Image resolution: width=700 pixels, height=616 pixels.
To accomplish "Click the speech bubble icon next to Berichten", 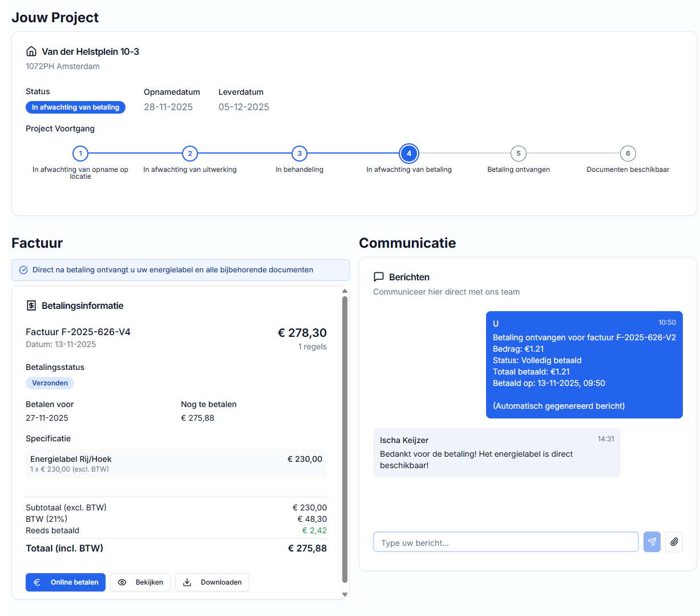I will tap(379, 277).
